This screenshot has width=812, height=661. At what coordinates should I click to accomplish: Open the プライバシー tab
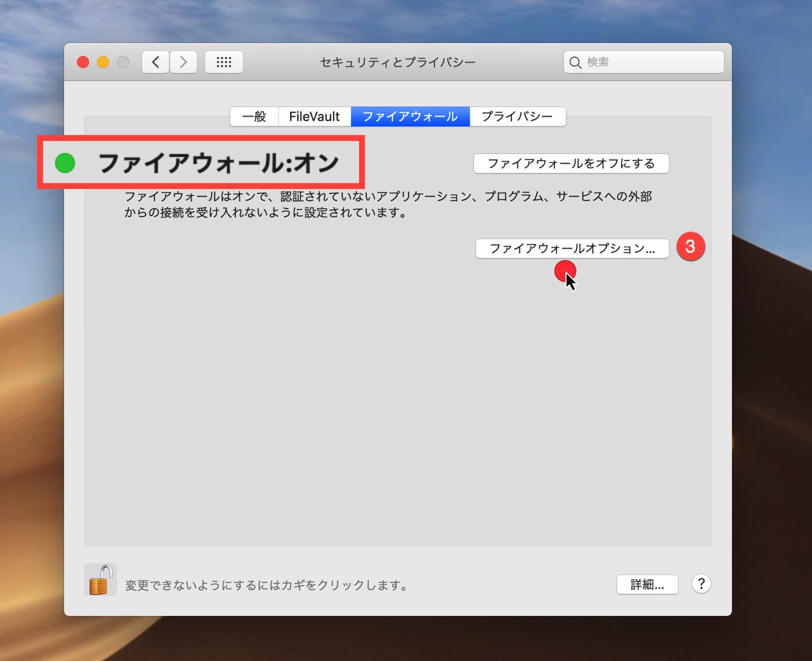tap(518, 117)
